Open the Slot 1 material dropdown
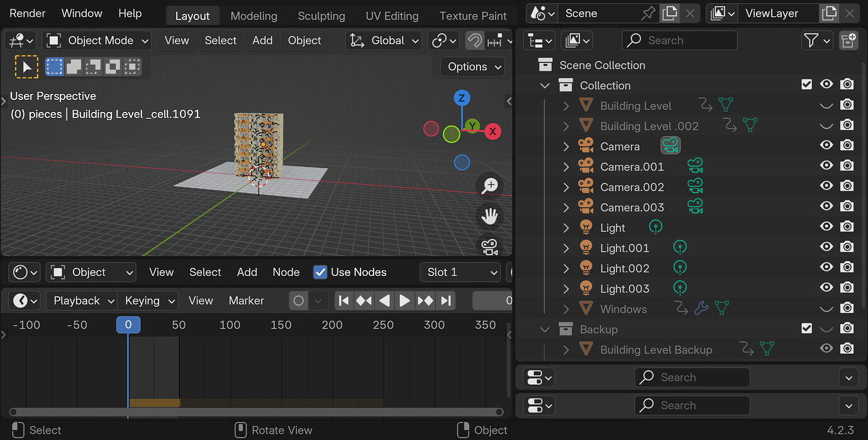This screenshot has width=868, height=440. click(x=460, y=272)
